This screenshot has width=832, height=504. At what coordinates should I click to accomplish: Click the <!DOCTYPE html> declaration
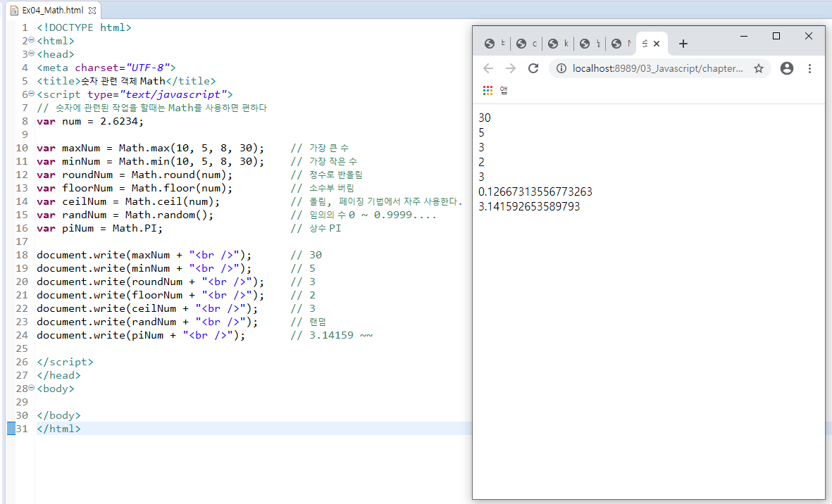tap(84, 27)
